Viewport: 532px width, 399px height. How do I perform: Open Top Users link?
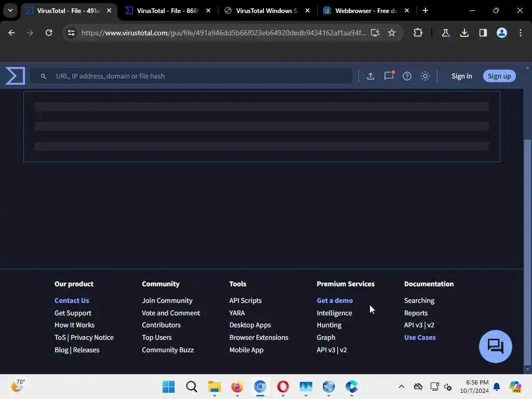[x=157, y=337]
